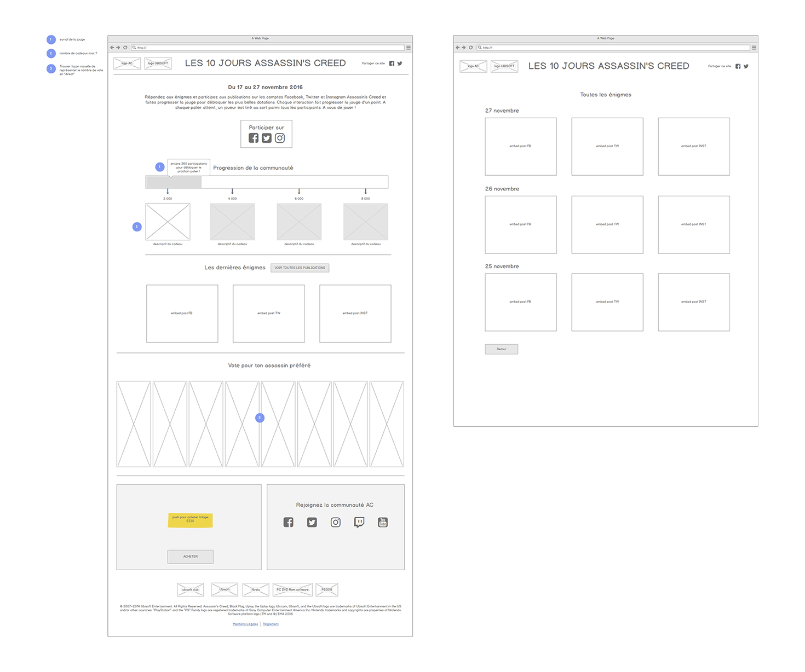Viewport: 805px width, 672px height.
Task: Select the gift image under the 8 000 tier
Action: (366, 222)
